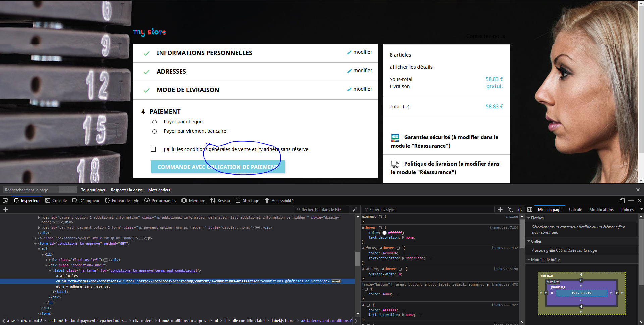
Task: Collapse the form conditions-to-approve node
Action: 35,244
